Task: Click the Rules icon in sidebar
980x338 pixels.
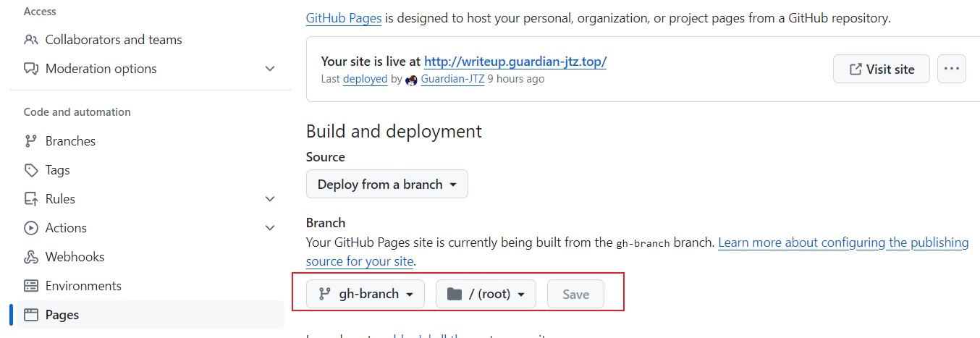Action: tap(30, 199)
